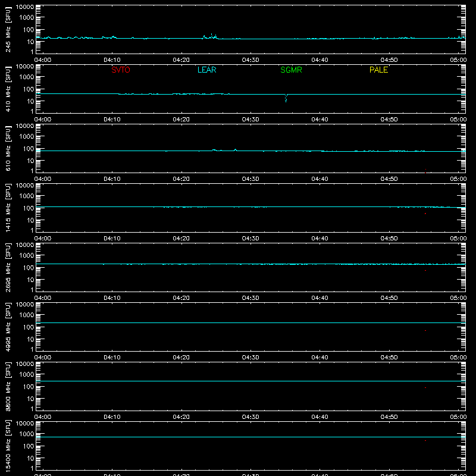Image resolution: width=476 pixels, height=476 pixels.
Task: Click 04:10 under the 245 MHz panel
Action: click(x=112, y=60)
